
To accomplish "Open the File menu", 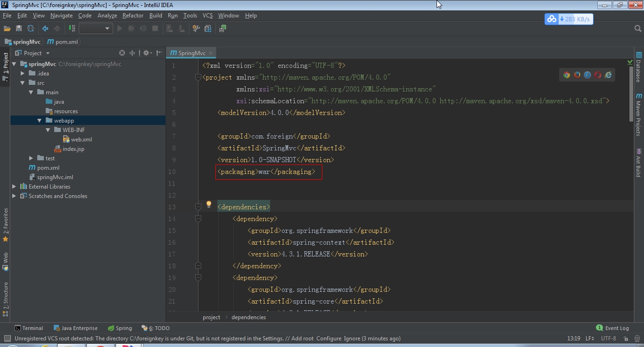I will 7,16.
